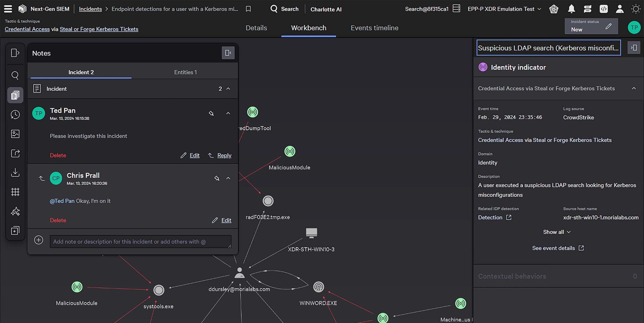Toggle light theme with the sun icon

[636, 9]
